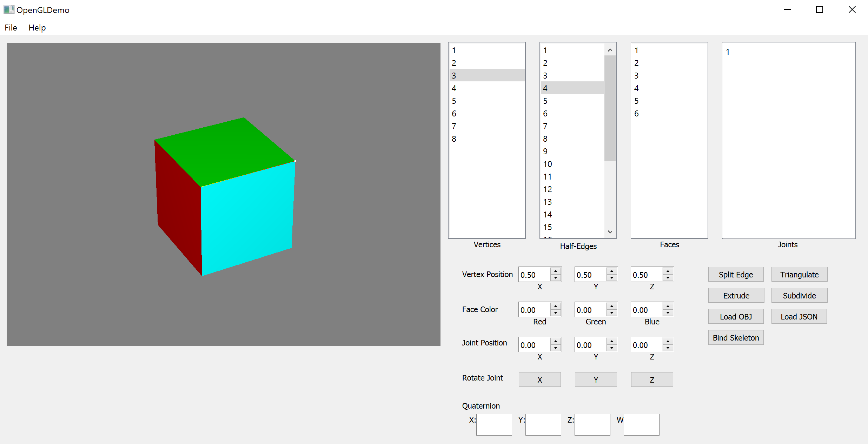This screenshot has width=868, height=444.
Task: Increment the Joint Position Y value
Action: pos(612,341)
